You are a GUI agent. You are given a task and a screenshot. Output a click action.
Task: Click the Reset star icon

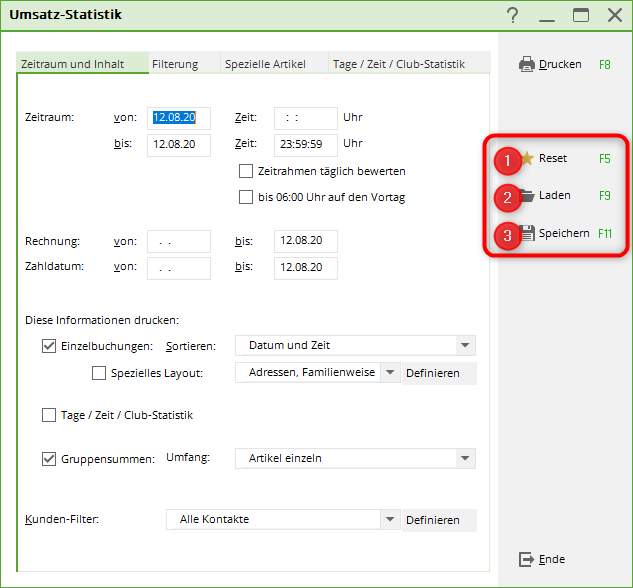pos(527,158)
